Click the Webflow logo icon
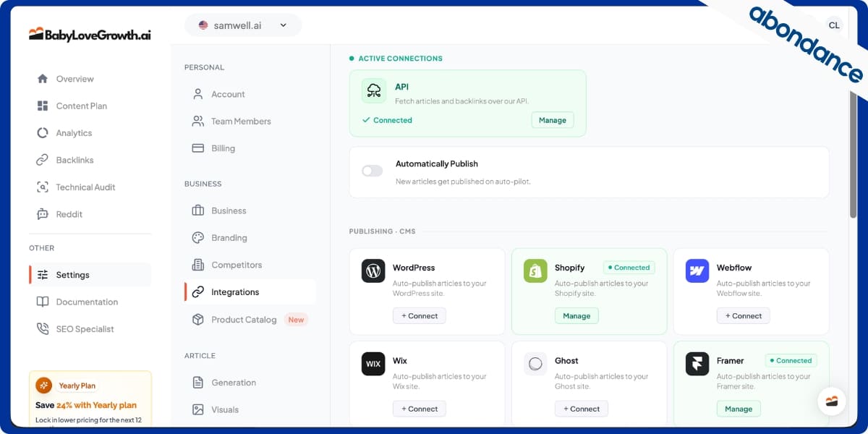The image size is (868, 434). [x=697, y=271]
